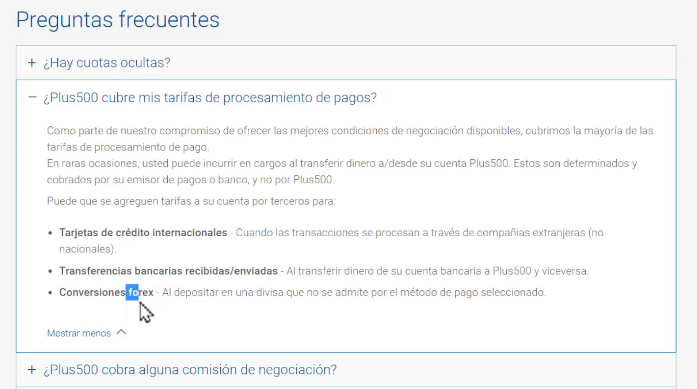
Task: Click the minus icon beside "¿Plus500 cubre mis tarifas"
Action: click(x=32, y=97)
